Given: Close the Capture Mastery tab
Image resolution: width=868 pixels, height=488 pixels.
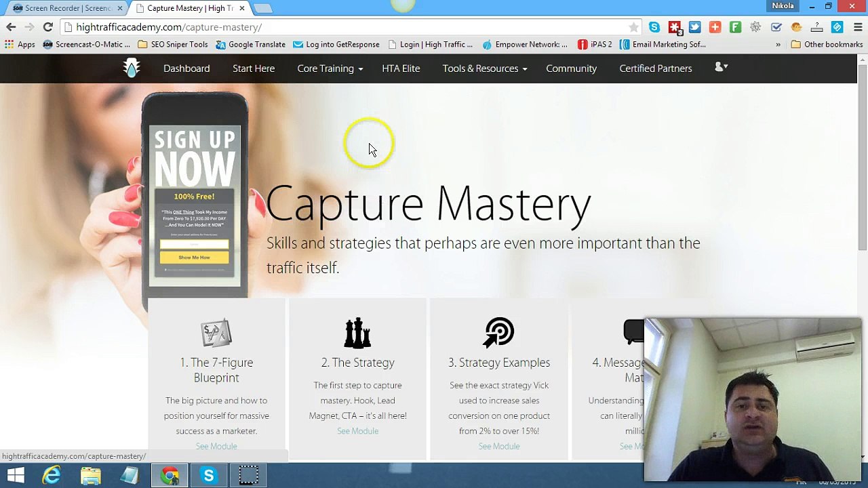Looking at the screenshot, I should [241, 8].
